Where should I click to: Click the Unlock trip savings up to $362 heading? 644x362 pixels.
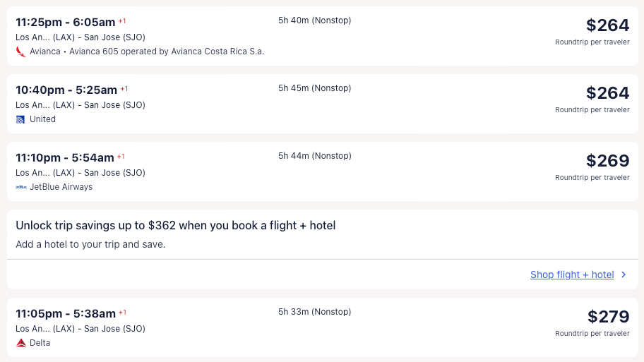point(175,226)
